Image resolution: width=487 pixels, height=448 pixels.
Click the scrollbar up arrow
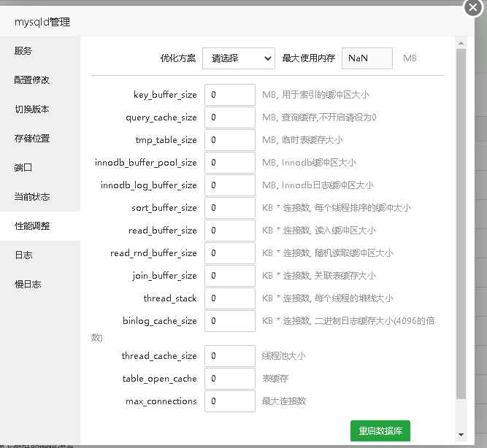[x=461, y=43]
